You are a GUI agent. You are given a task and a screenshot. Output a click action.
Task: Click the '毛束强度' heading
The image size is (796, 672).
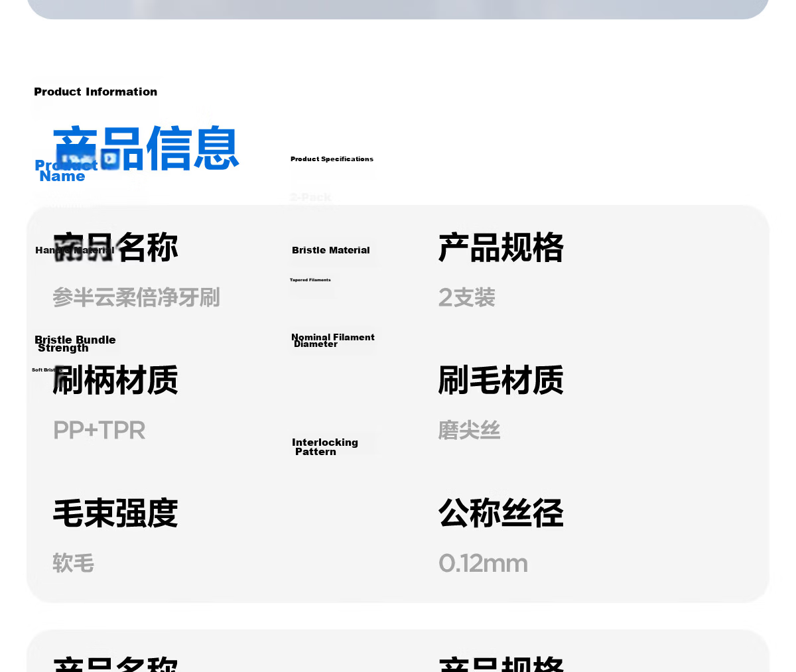point(115,513)
